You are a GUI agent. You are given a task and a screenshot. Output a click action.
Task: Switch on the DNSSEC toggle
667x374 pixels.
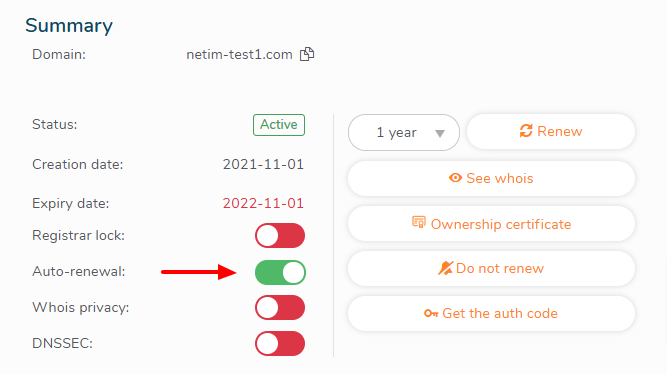(x=280, y=343)
